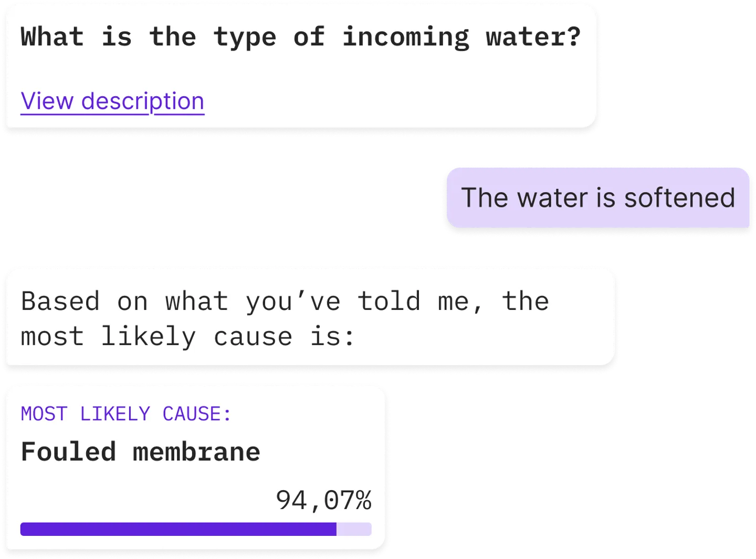
Task: Click the word "View" in the purple link
Action: tap(47, 101)
